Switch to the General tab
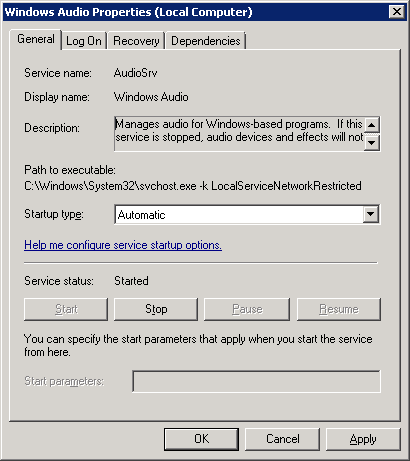Viewport: 410px width, 461px height. pyautogui.click(x=36, y=39)
